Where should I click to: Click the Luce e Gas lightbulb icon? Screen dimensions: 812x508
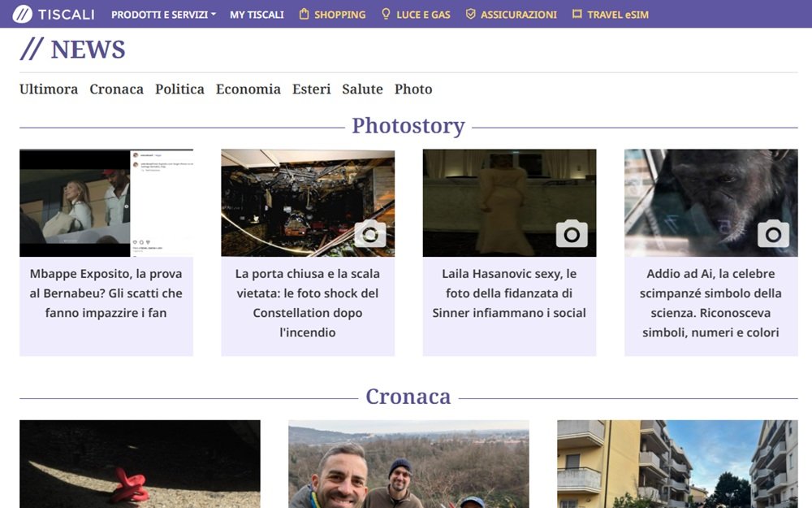387,14
